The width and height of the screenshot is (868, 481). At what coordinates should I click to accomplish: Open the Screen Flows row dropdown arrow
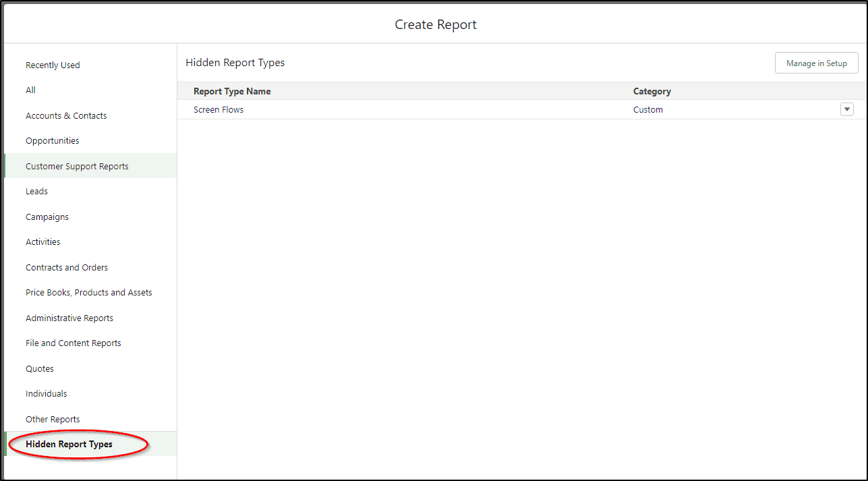point(847,109)
